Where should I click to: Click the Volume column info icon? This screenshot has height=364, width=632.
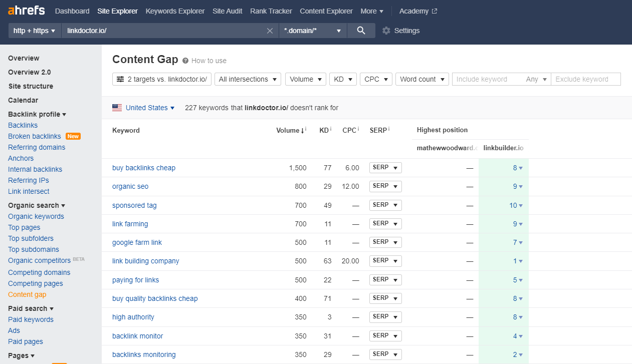[306, 129]
